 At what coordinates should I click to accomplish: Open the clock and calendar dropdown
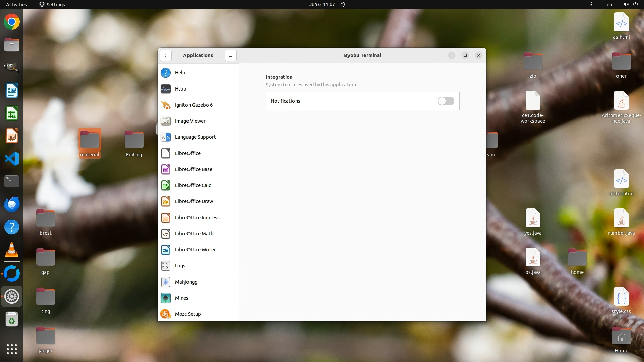pyautogui.click(x=322, y=4)
